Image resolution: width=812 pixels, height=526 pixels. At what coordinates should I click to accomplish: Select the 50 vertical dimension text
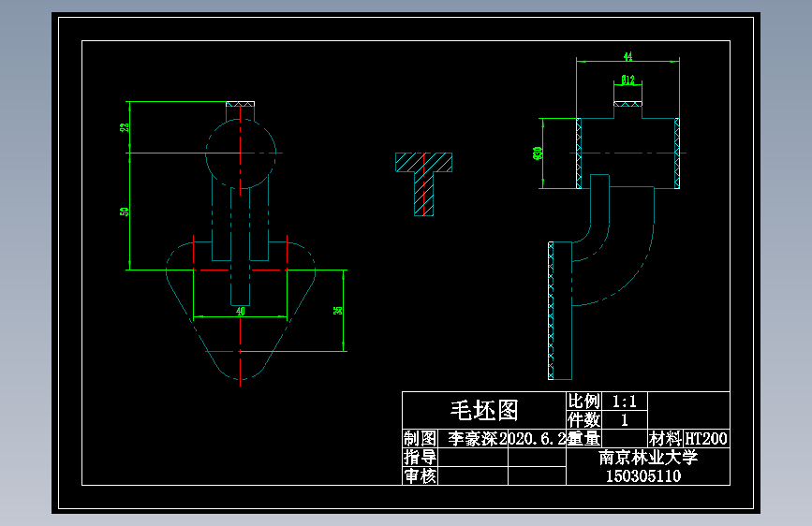click(x=125, y=212)
